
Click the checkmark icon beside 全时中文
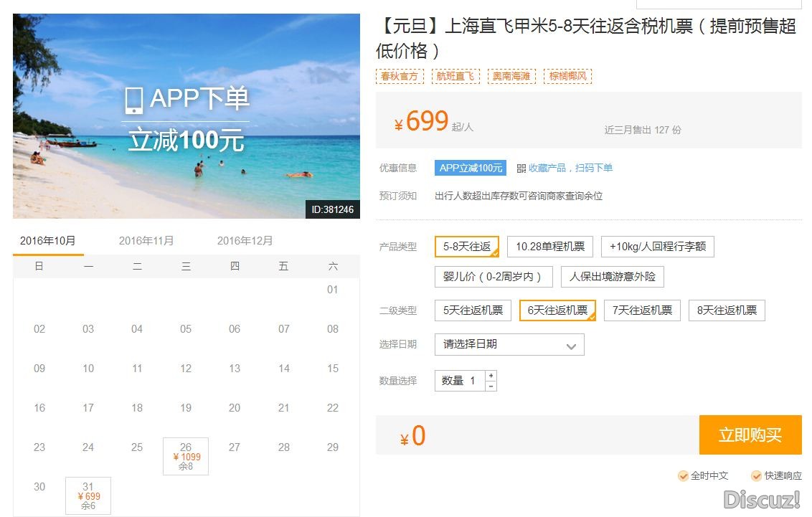click(x=683, y=475)
